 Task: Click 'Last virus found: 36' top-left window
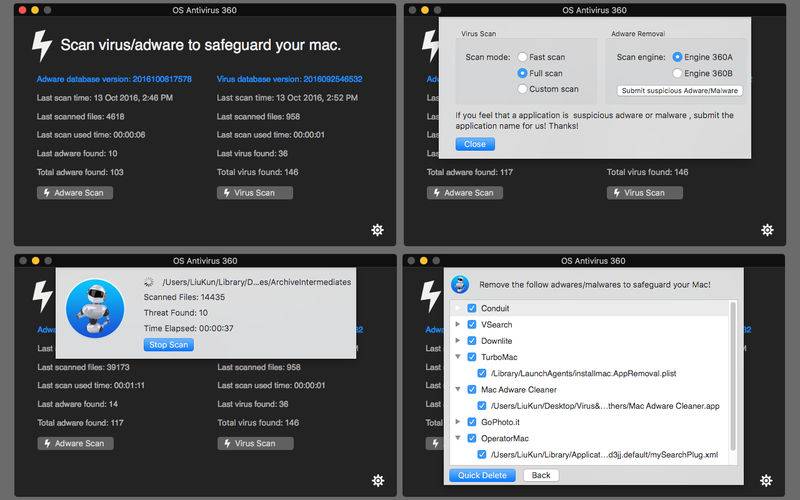252,154
